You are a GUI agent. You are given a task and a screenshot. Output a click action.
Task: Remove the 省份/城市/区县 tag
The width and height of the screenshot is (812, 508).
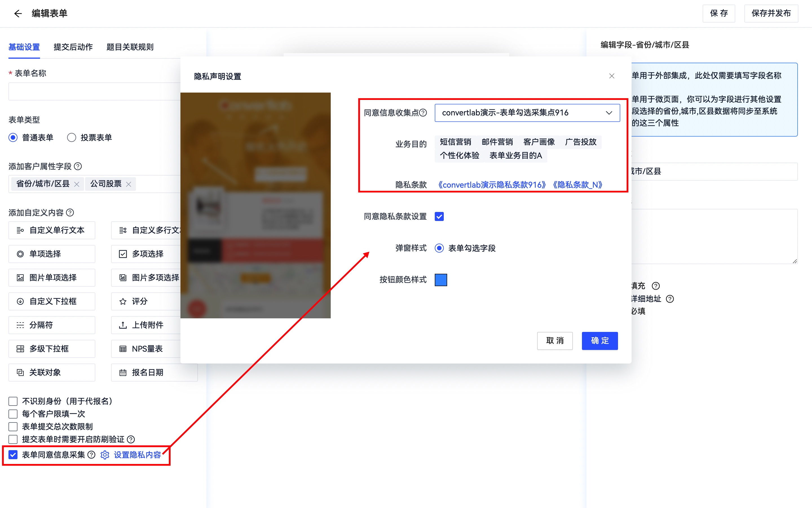pos(76,184)
